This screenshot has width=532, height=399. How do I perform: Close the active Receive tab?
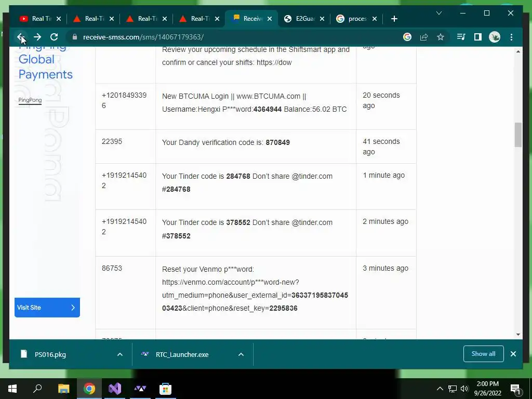click(270, 19)
